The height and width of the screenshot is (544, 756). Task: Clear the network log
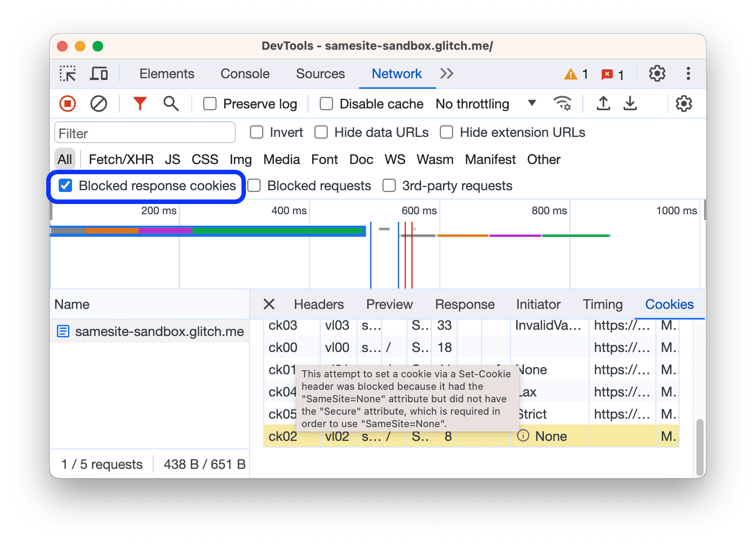[x=99, y=104]
